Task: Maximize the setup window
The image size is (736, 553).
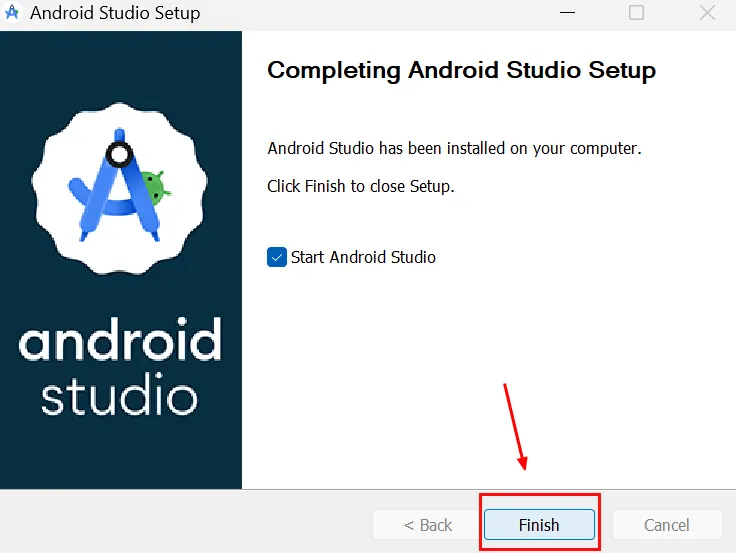Action: pyautogui.click(x=636, y=14)
